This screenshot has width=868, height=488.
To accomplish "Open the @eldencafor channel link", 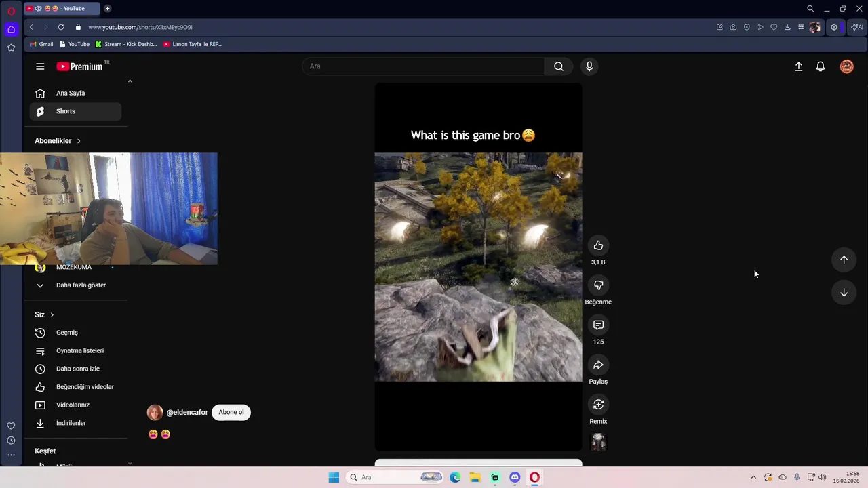I will pos(187,412).
